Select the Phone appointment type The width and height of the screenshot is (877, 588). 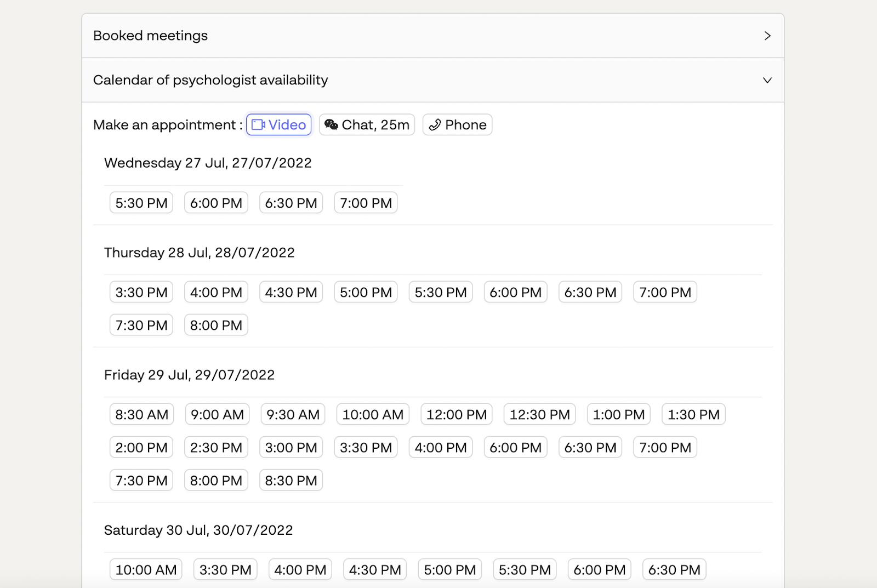pyautogui.click(x=457, y=125)
